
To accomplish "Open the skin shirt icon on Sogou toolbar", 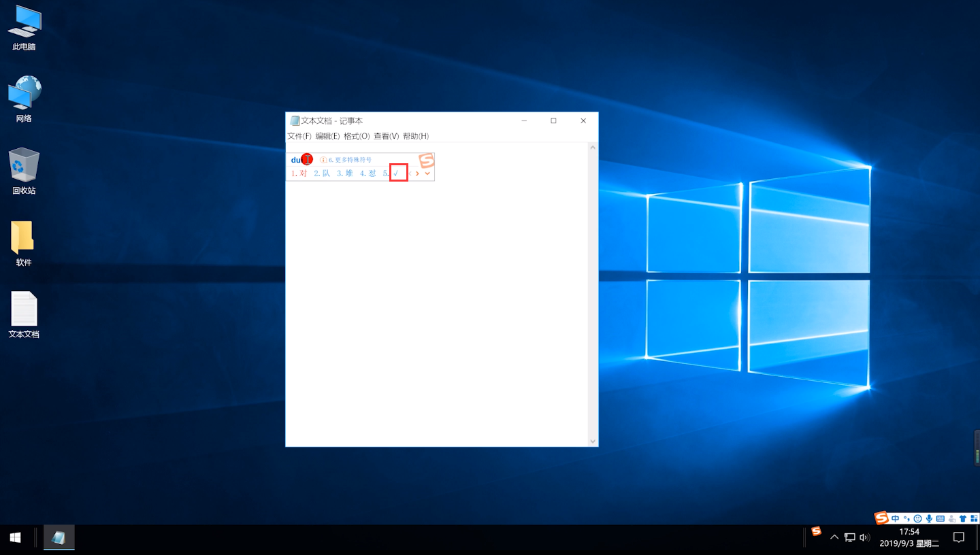I will [x=963, y=518].
